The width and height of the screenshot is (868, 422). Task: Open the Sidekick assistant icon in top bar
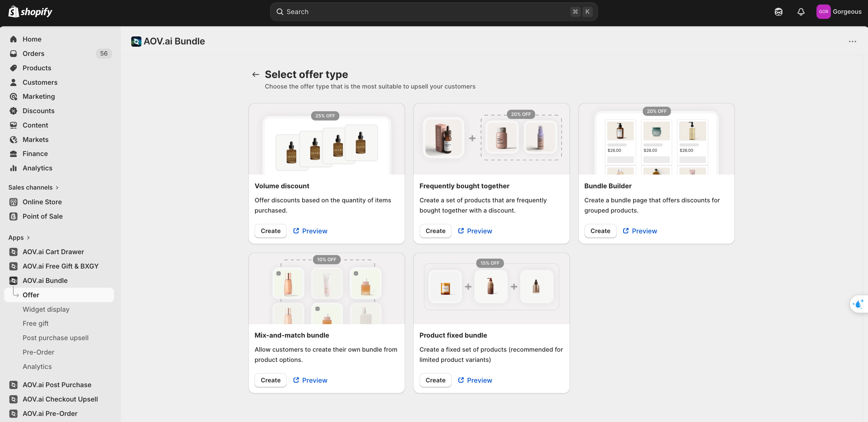pos(778,12)
